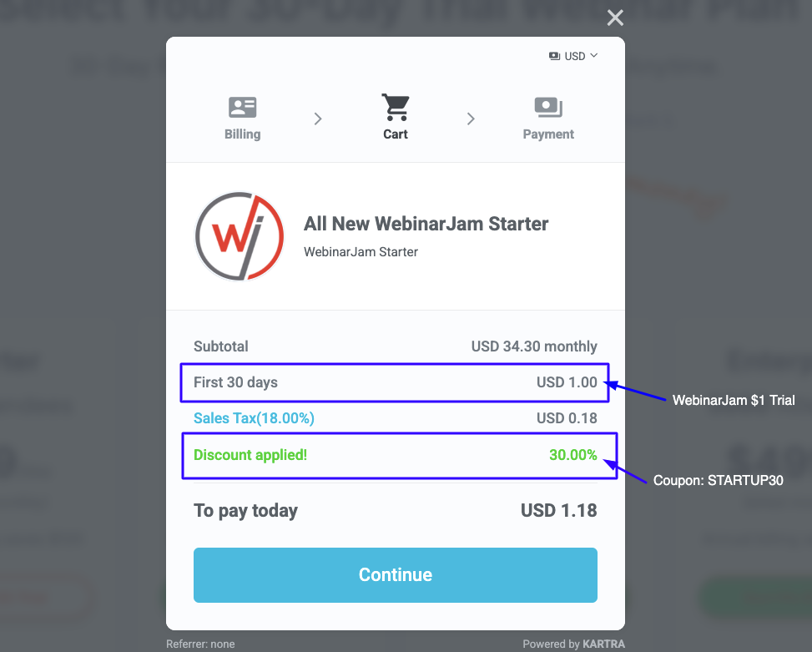812x652 pixels.
Task: Click the WebinarJam logo
Action: (x=240, y=236)
